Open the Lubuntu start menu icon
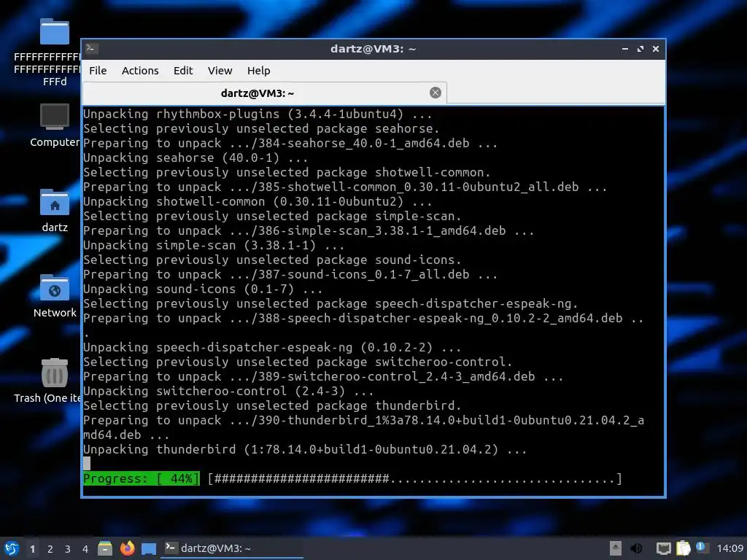The width and height of the screenshot is (747, 560). click(12, 548)
